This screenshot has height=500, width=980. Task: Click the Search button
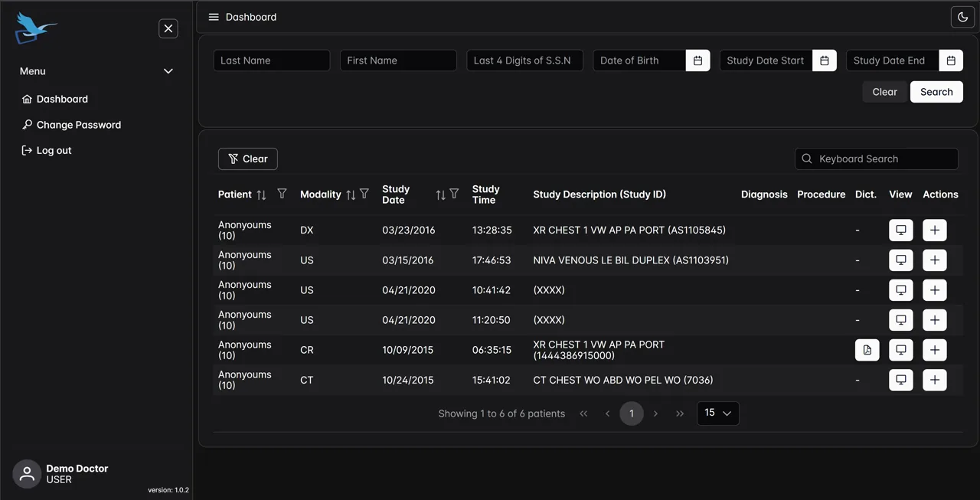936,92
